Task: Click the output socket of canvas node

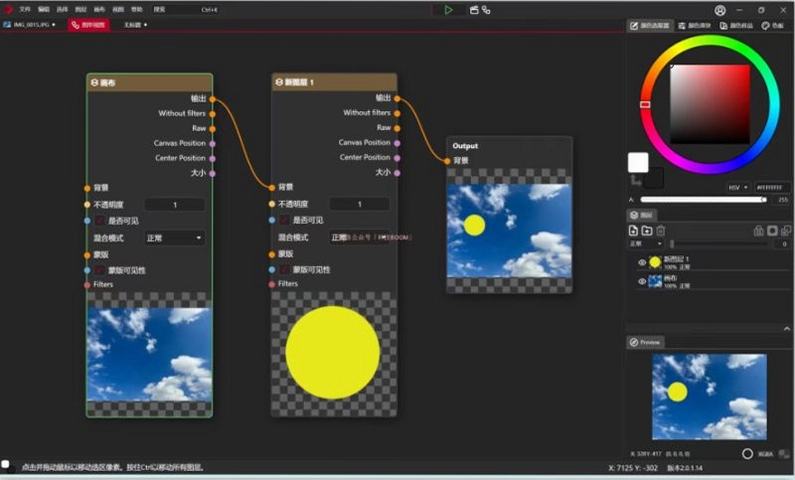Action: 212,99
